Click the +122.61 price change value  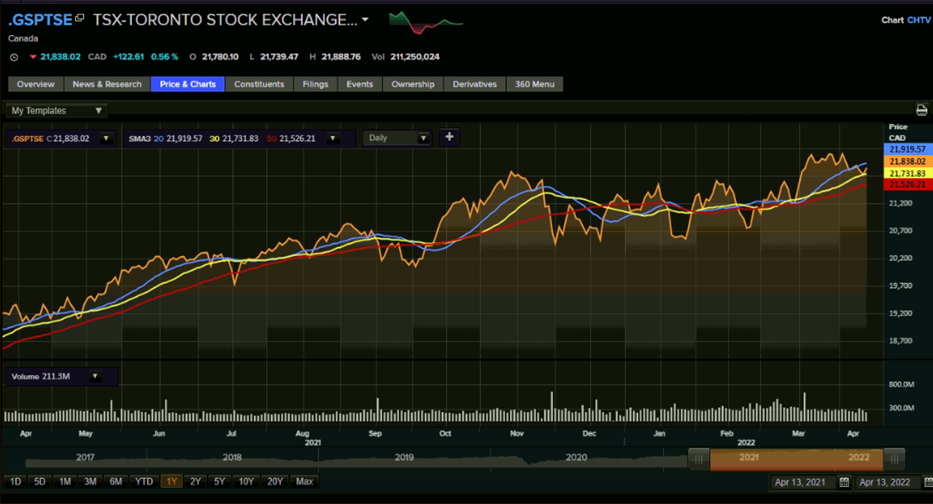129,57
